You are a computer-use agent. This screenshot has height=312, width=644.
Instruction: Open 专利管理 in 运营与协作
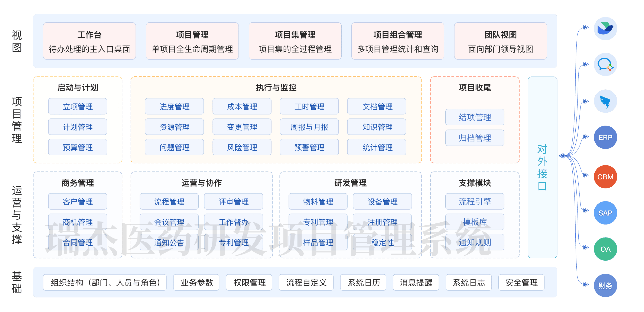coord(234,242)
